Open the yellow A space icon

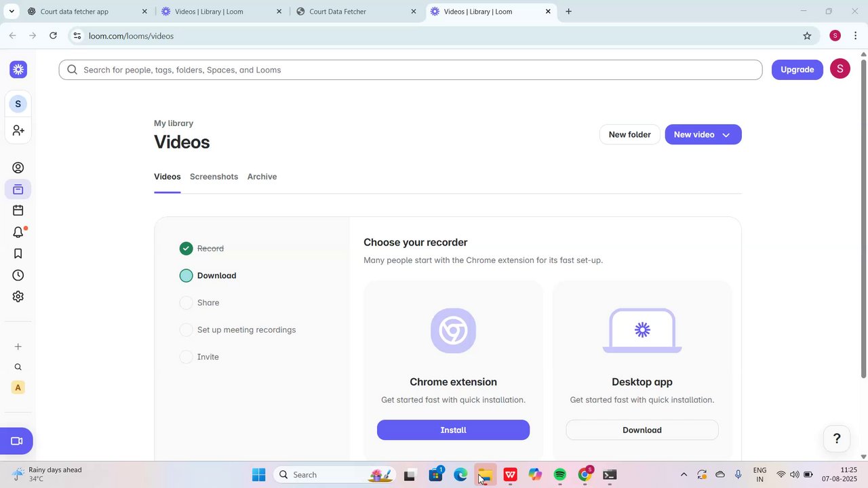coord(18,388)
